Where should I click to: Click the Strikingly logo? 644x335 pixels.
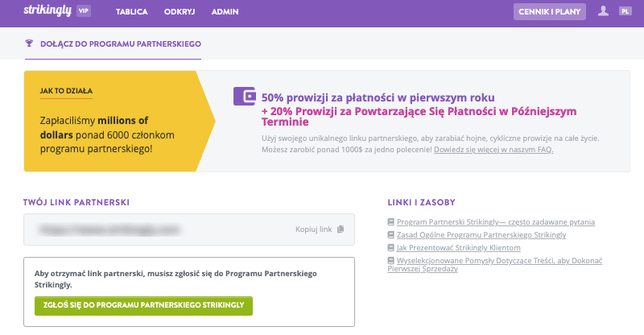pos(47,10)
